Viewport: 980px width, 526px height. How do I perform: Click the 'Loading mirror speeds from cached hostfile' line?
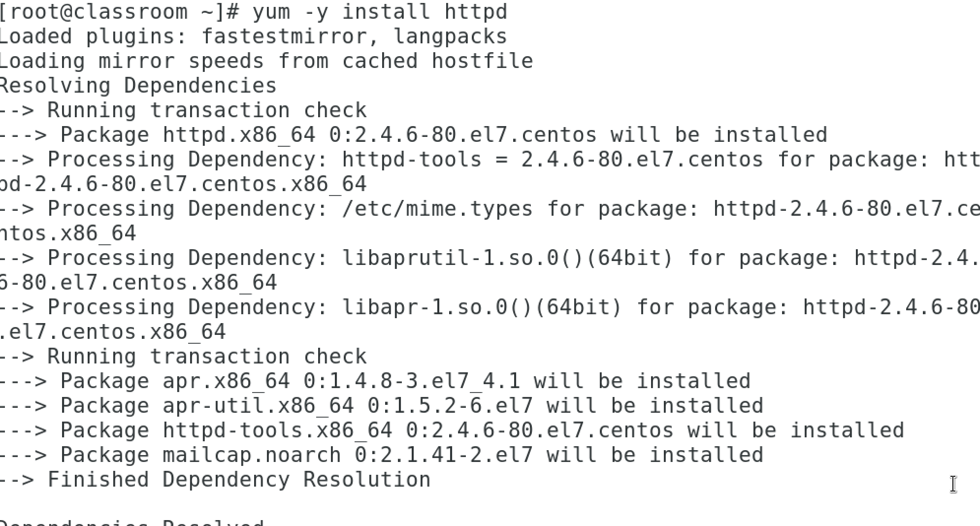(x=266, y=62)
